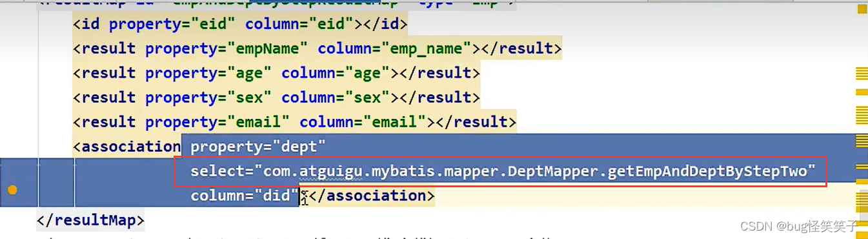Click the </association> closing tag
The height and width of the screenshot is (239, 868).
(x=371, y=196)
